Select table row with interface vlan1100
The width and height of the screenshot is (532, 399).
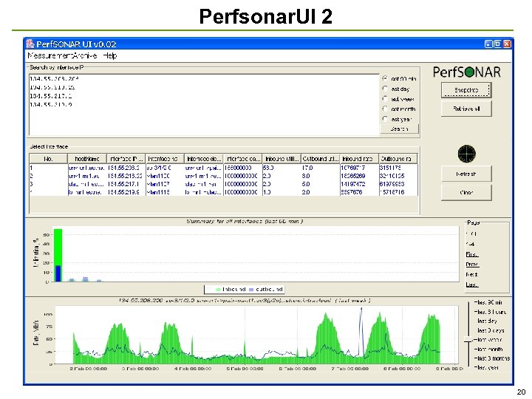click(223, 176)
